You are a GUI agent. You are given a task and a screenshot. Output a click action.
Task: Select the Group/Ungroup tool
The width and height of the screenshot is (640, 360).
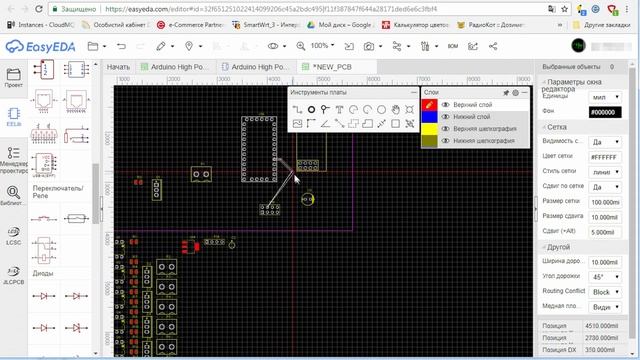(x=409, y=123)
